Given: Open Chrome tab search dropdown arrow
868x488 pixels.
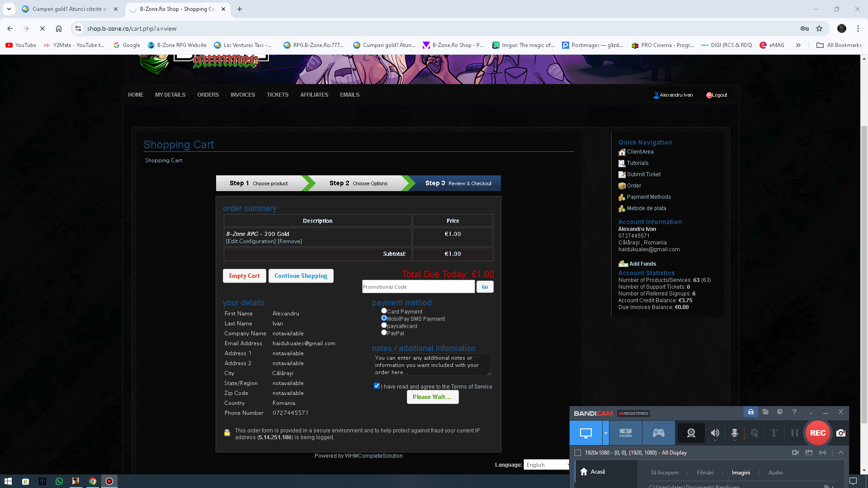Looking at the screenshot, I should 9,9.
